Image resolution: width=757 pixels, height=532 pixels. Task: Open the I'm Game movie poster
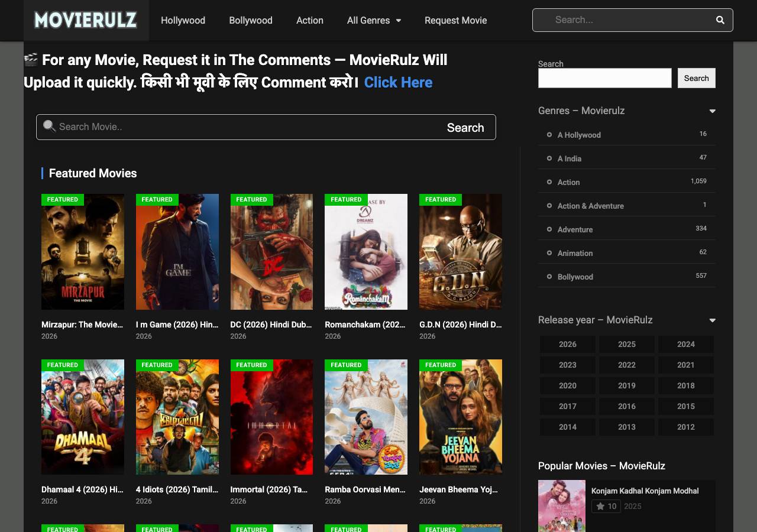(177, 252)
